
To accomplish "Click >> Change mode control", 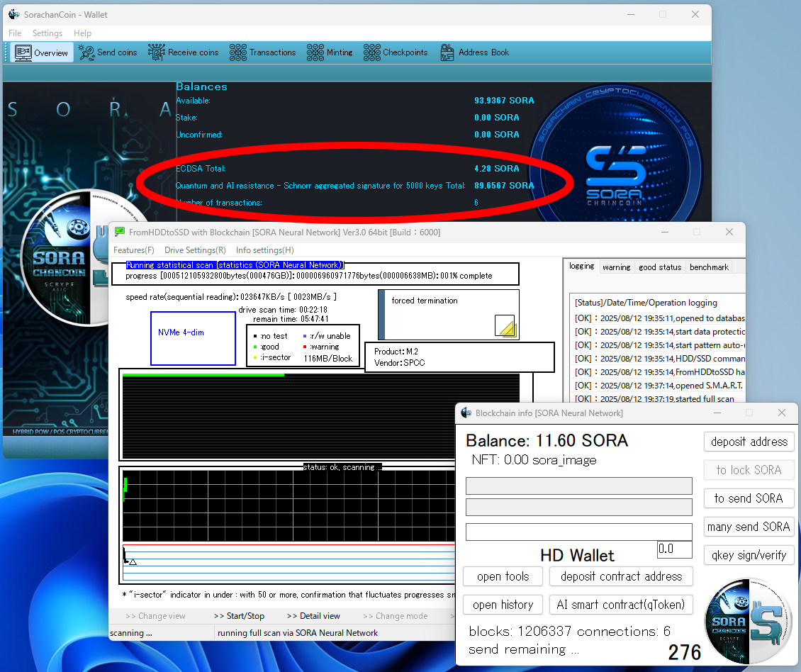I will pyautogui.click(x=395, y=616).
